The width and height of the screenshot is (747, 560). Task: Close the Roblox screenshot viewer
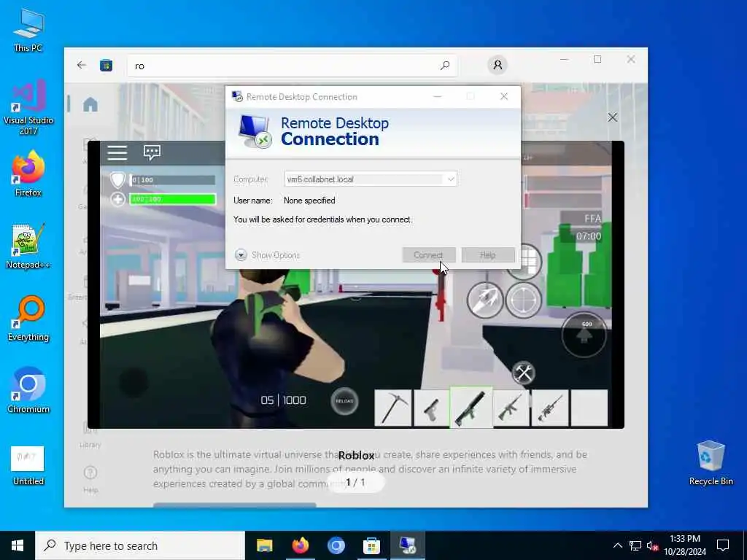click(x=612, y=117)
